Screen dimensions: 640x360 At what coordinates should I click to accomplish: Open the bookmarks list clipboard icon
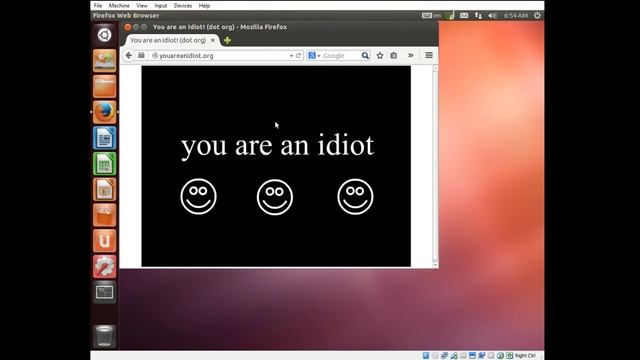pos(393,55)
